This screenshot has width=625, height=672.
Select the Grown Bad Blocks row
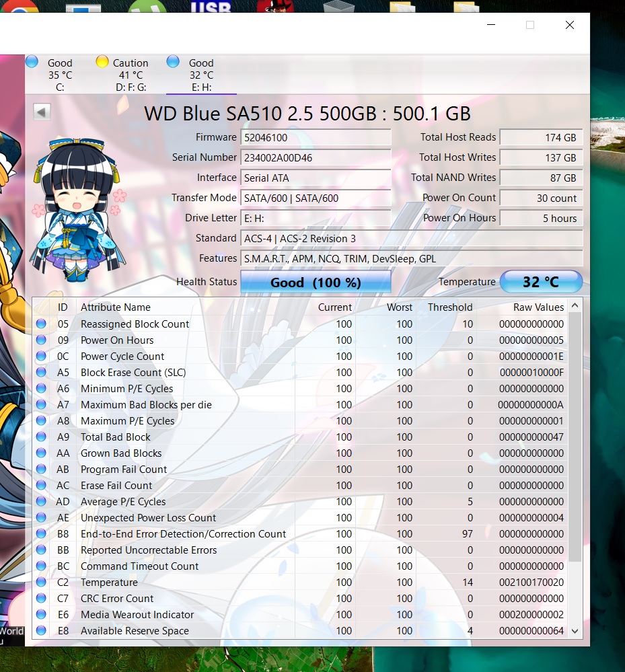[x=301, y=453]
